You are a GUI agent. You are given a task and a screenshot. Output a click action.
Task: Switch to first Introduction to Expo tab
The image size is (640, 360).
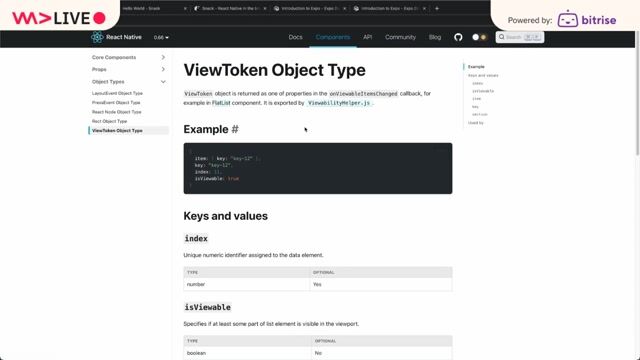click(307, 8)
